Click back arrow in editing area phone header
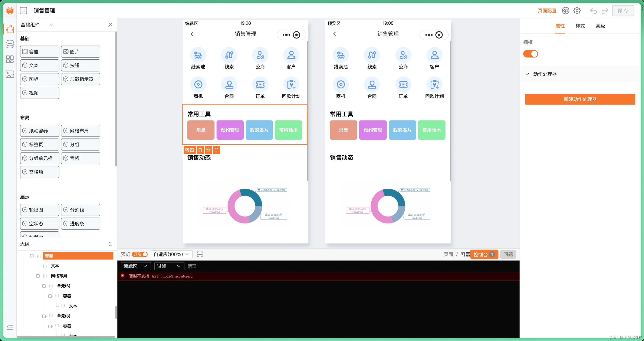Image resolution: width=644 pixels, height=341 pixels. 192,34
